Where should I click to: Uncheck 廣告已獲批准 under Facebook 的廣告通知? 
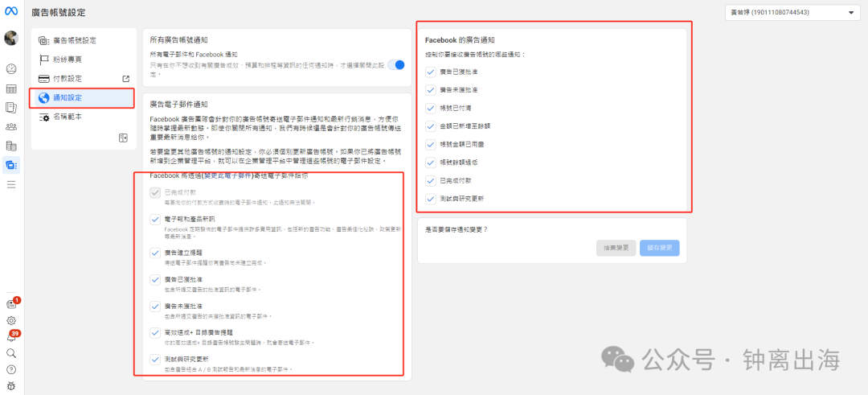point(430,72)
